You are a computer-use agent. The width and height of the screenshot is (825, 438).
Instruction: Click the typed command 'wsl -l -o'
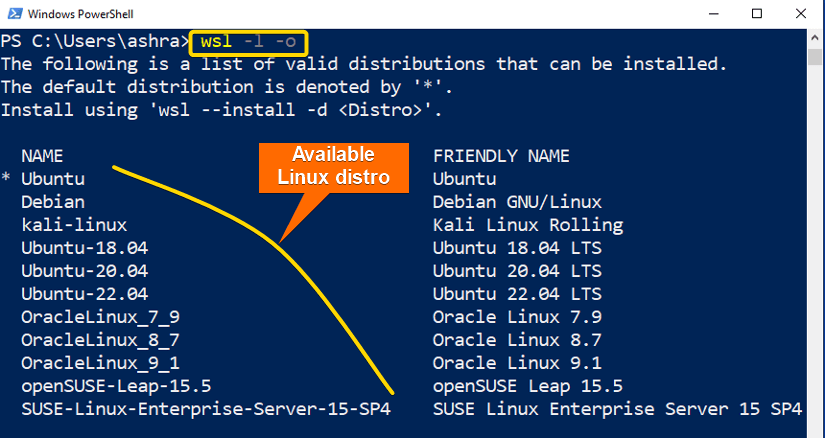[x=248, y=42]
